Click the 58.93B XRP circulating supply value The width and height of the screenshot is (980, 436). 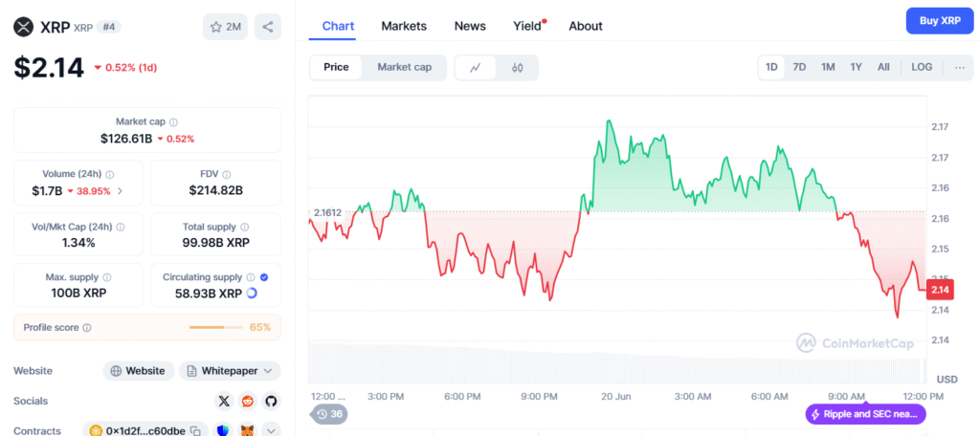209,293
